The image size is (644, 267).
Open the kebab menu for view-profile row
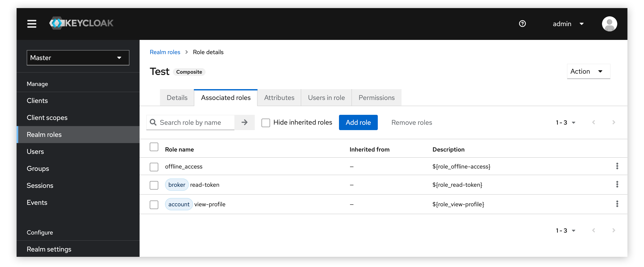pos(617,204)
